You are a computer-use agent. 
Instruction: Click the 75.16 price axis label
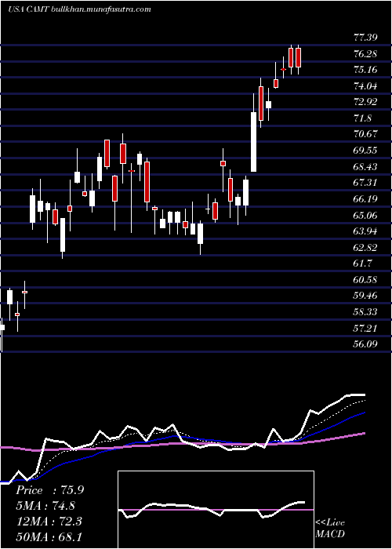pyautogui.click(x=365, y=70)
